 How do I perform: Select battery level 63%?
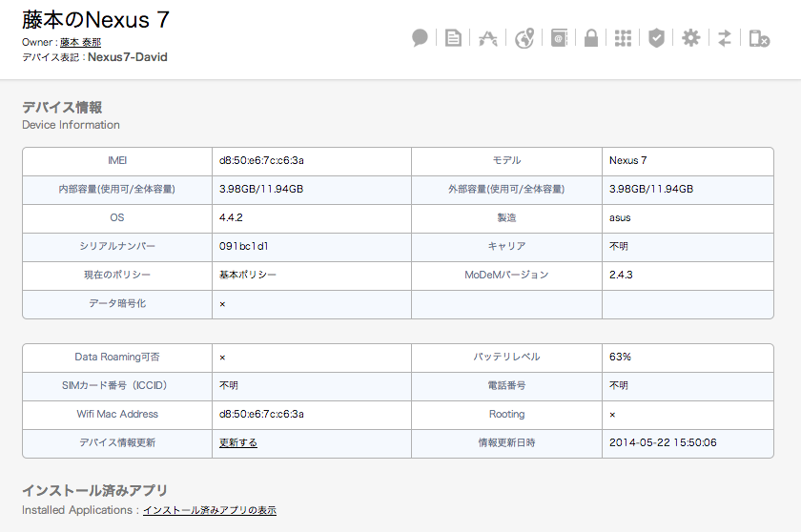coord(620,357)
